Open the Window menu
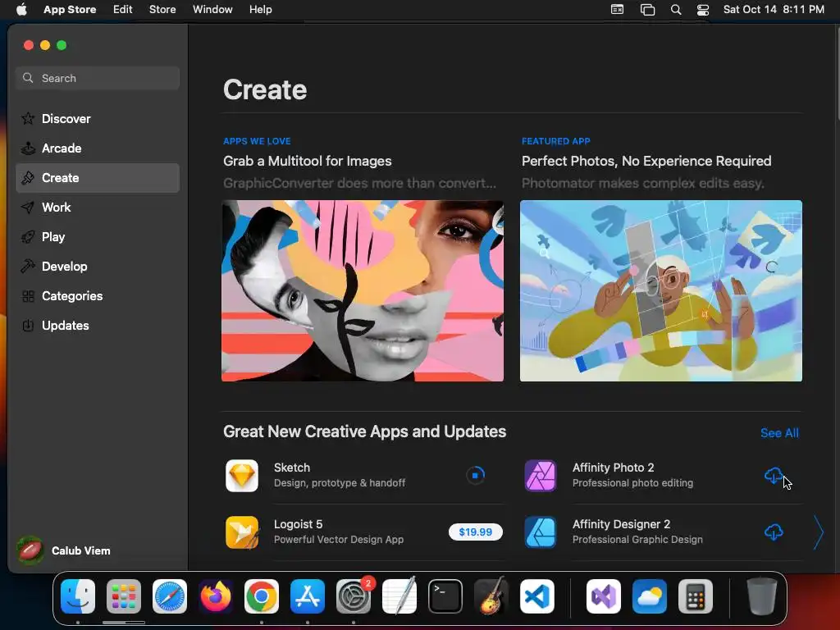 212,10
